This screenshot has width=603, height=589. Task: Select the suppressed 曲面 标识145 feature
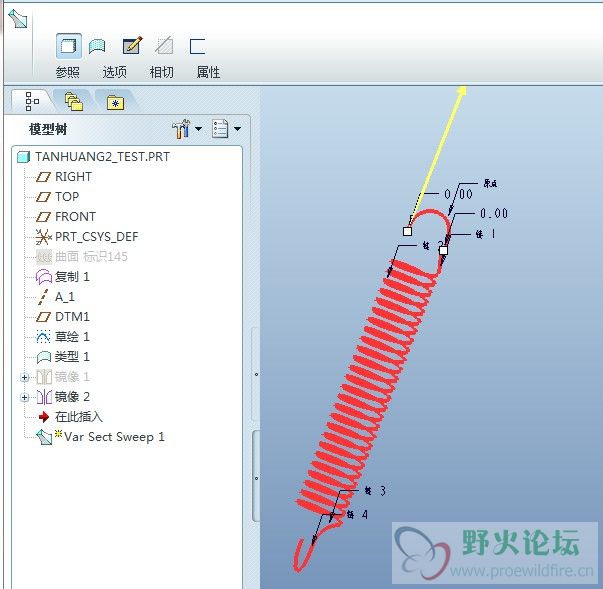click(91, 257)
